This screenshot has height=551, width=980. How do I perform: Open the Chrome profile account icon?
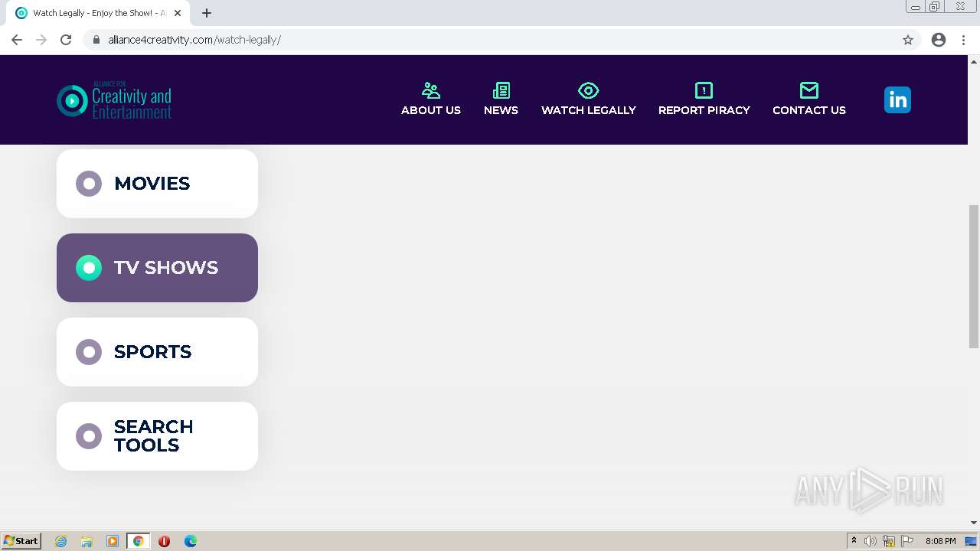(939, 40)
